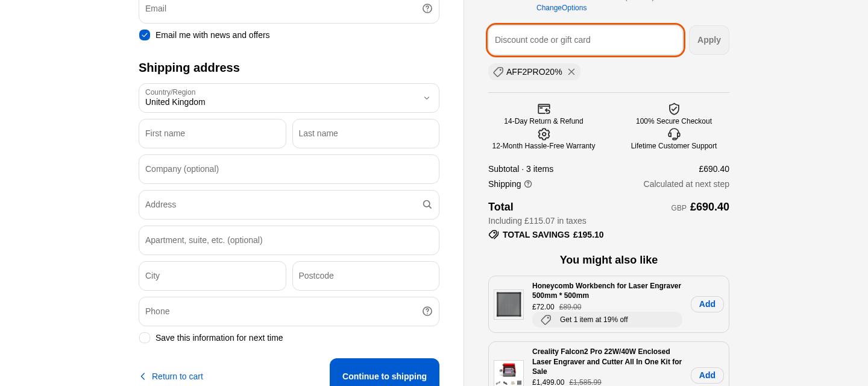
Task: Click the Get 1 item at 19% off label
Action: [594, 320]
